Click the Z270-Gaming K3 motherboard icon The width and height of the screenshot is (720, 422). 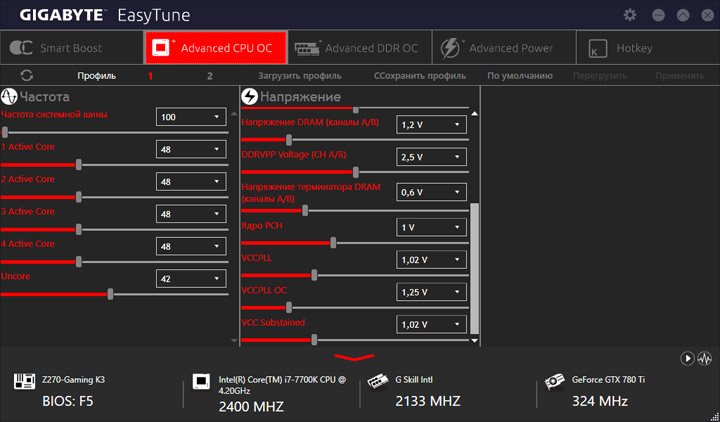(x=24, y=381)
